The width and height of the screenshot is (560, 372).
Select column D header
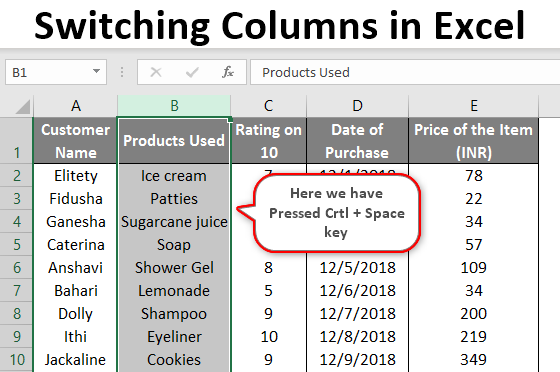(x=357, y=106)
